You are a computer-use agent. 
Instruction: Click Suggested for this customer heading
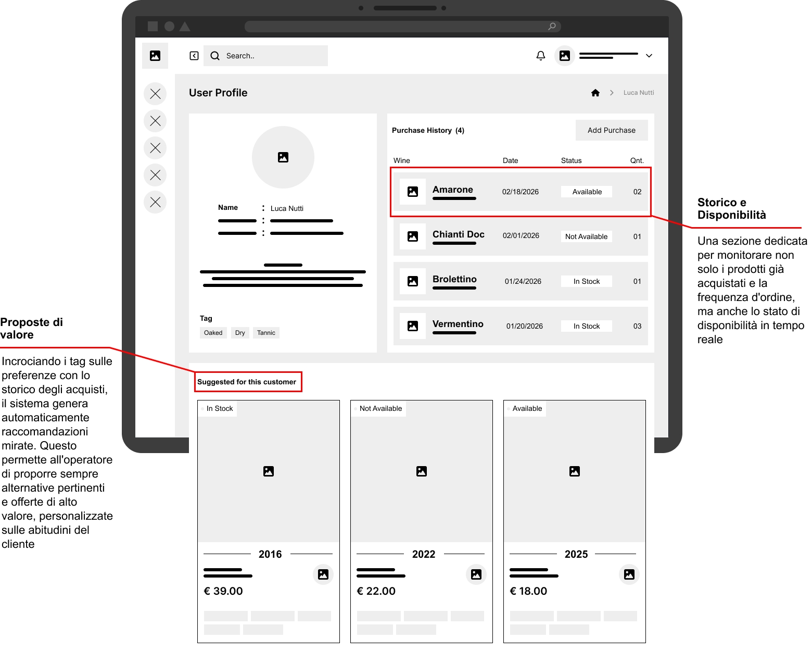coord(247,382)
